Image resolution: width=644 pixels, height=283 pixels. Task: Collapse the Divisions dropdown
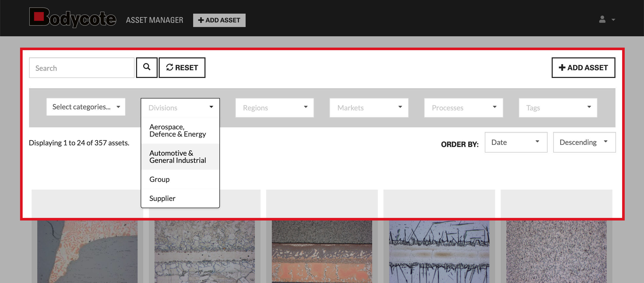pos(180,108)
